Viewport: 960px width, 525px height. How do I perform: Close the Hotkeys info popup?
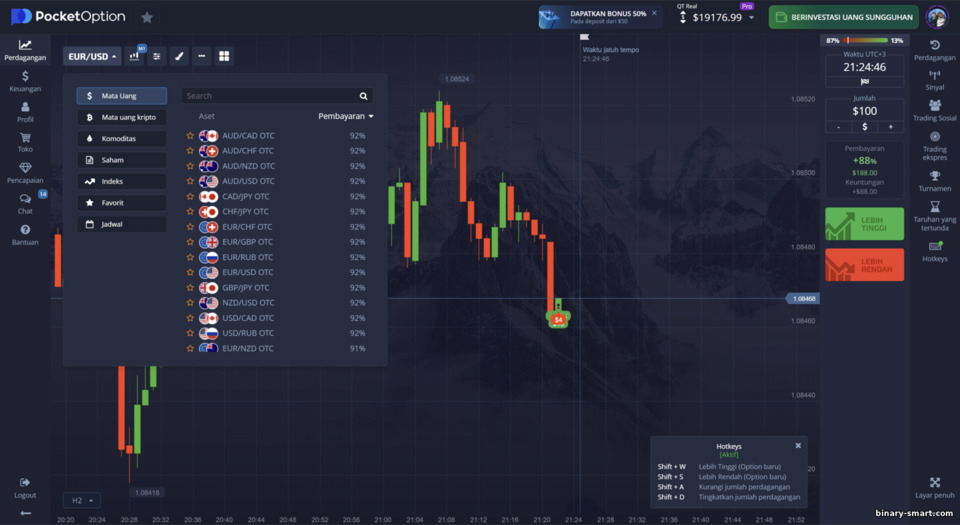(798, 445)
